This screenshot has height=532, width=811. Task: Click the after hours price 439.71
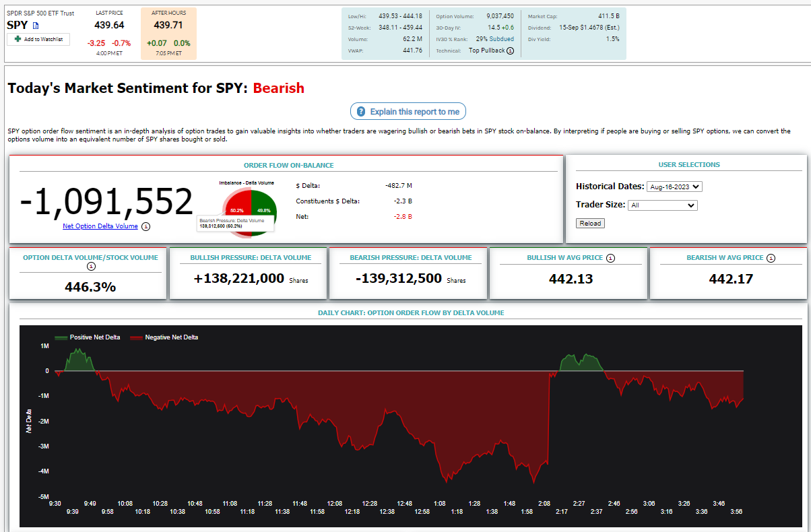tap(168, 25)
